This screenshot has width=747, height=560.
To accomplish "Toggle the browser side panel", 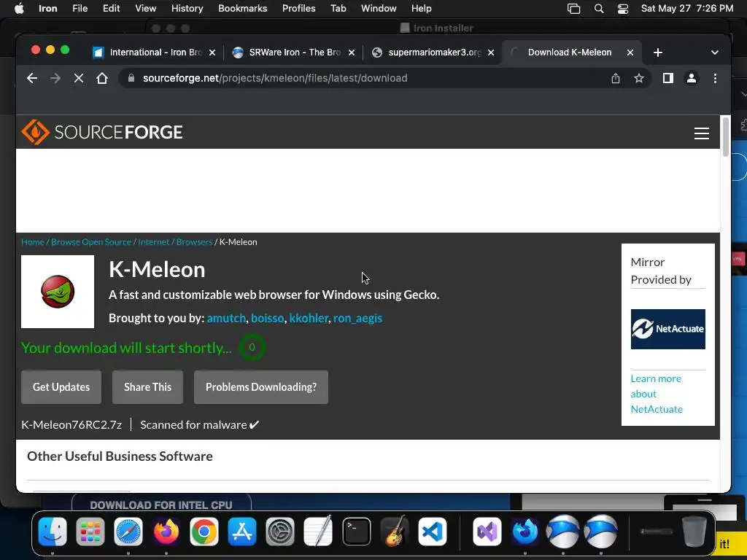I will (668, 78).
